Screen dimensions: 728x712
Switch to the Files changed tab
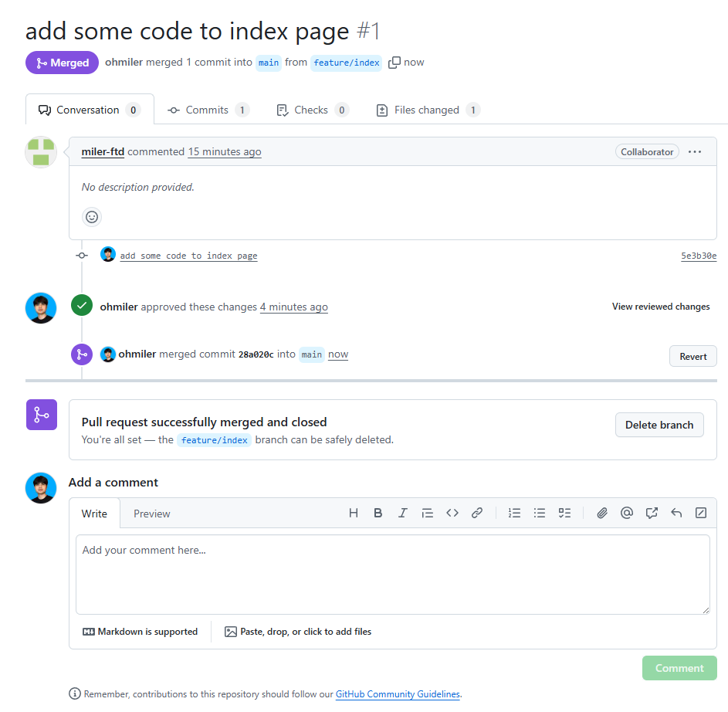[427, 110]
